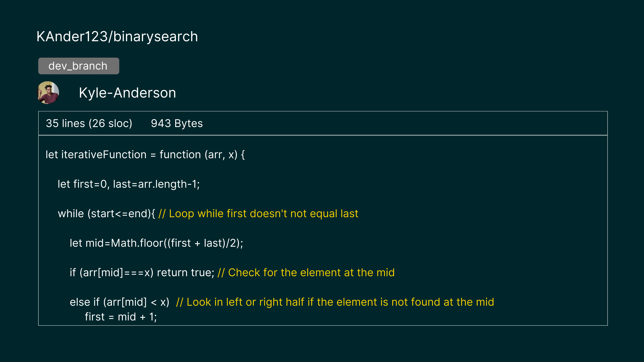The height and width of the screenshot is (362, 644).
Task: Click the let first=0 code line
Action: [x=83, y=184]
